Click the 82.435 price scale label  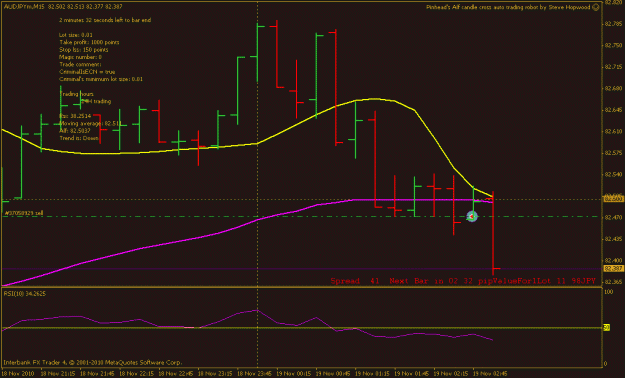[x=613, y=239]
